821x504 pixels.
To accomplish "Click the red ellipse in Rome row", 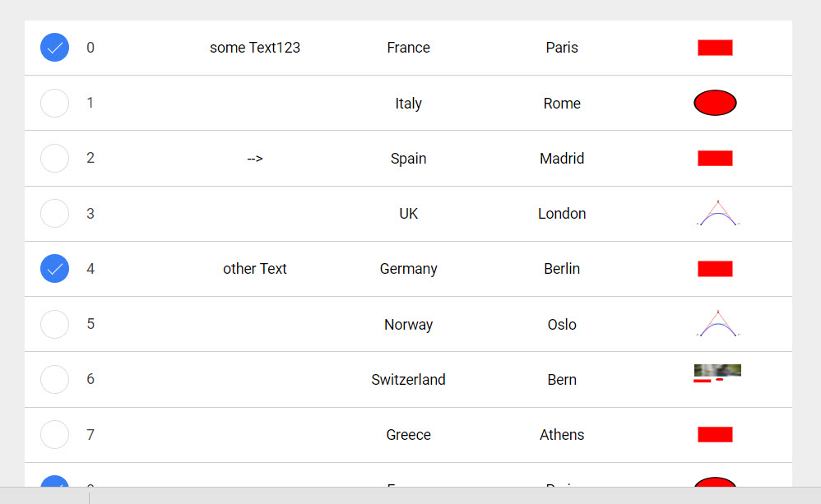I will click(x=715, y=103).
